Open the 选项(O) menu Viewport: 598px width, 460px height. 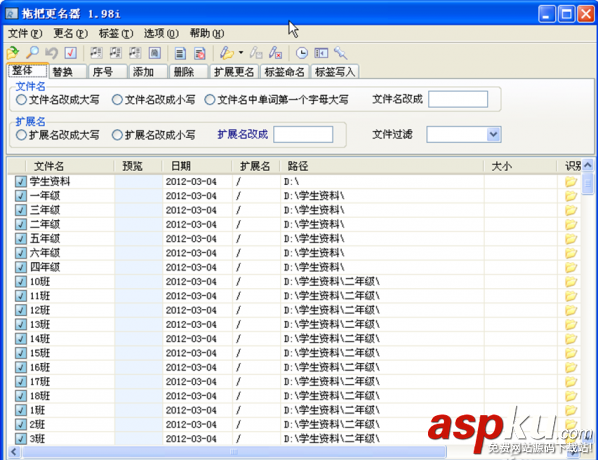(x=161, y=34)
